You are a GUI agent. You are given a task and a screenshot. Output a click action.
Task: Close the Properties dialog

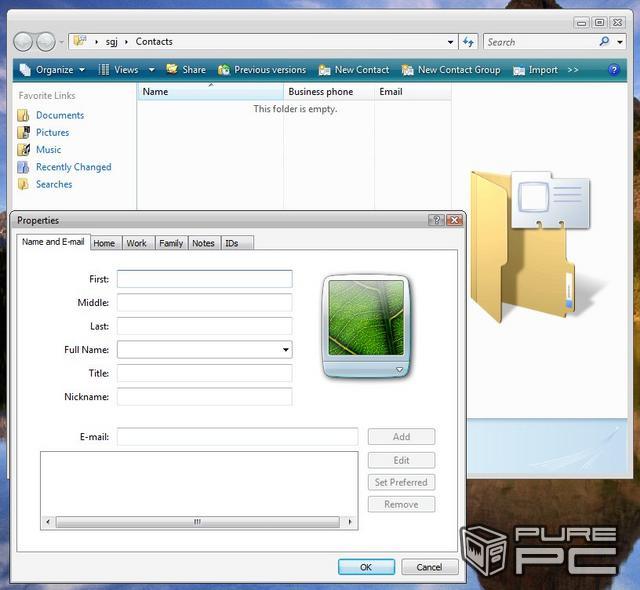click(x=454, y=220)
